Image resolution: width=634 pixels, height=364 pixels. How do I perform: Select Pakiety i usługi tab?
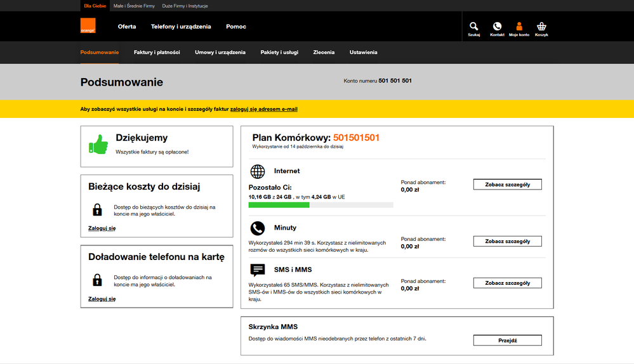tap(279, 52)
